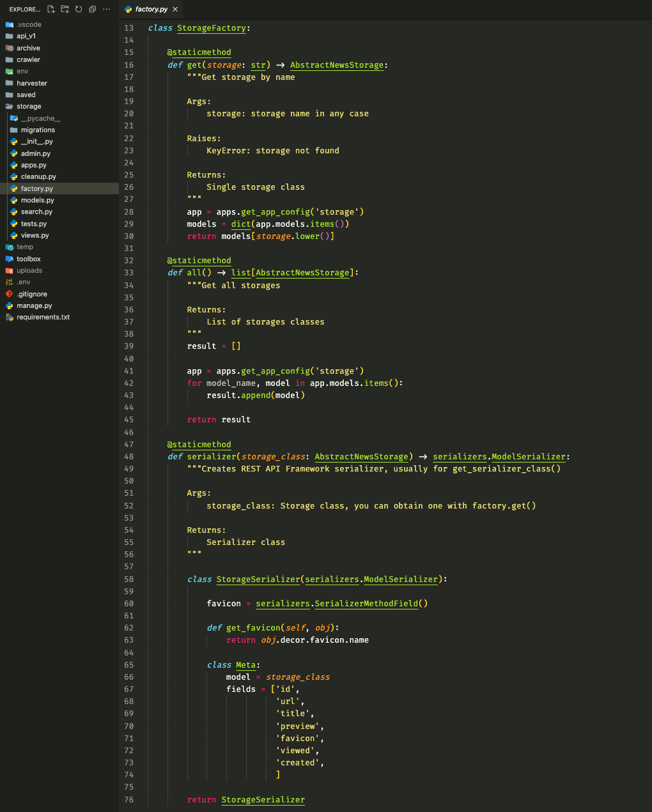The width and height of the screenshot is (652, 812).
Task: Click the Meta class name on line 65
Action: 246,665
